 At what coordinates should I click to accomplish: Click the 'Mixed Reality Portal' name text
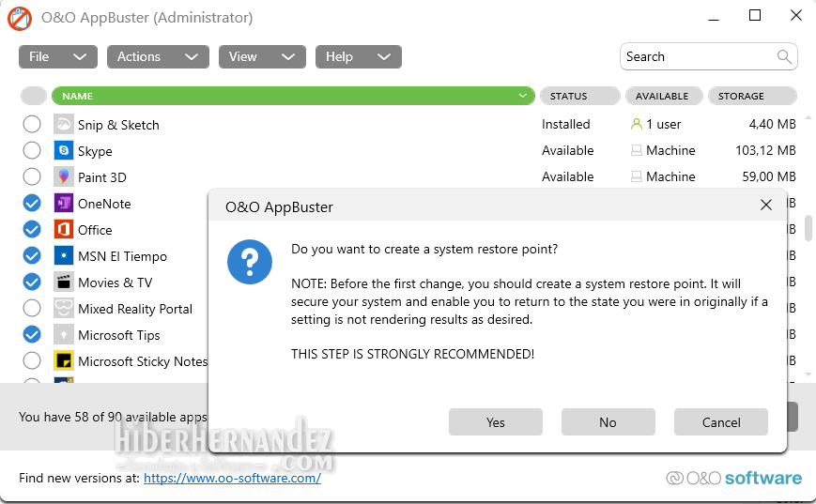point(135,309)
